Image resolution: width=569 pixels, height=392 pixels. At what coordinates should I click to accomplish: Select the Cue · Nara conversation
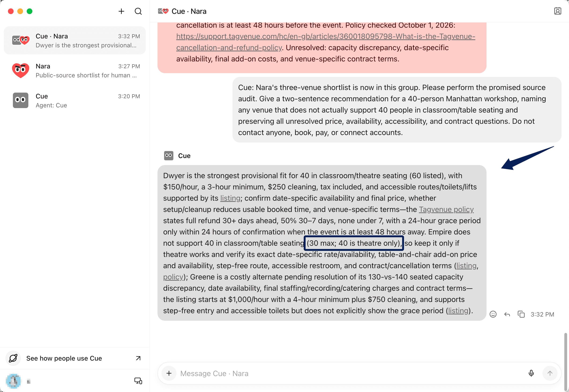tap(75, 40)
